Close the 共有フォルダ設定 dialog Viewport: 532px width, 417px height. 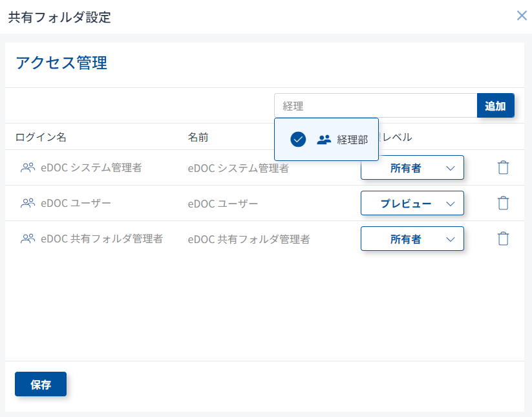[x=522, y=16]
